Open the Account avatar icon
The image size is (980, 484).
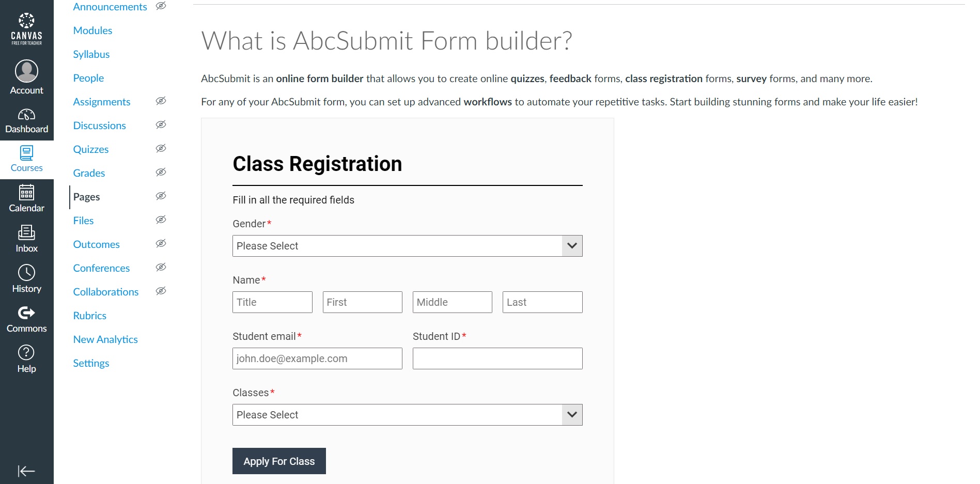pyautogui.click(x=26, y=71)
